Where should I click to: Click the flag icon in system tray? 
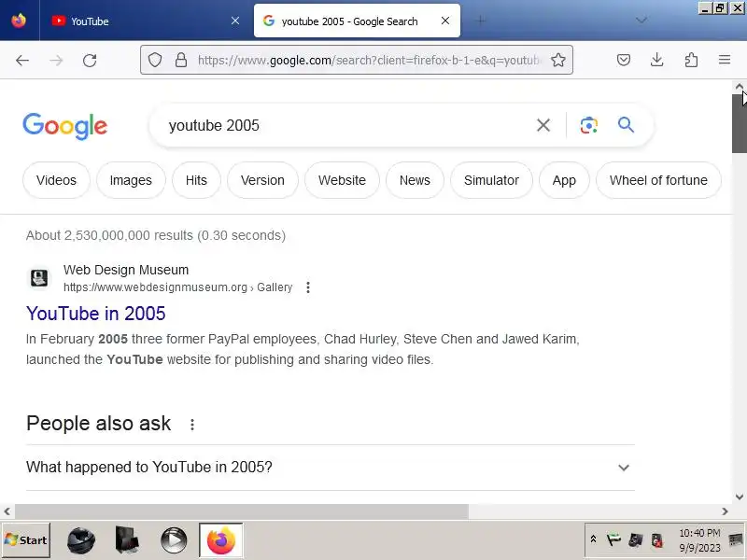click(x=613, y=540)
